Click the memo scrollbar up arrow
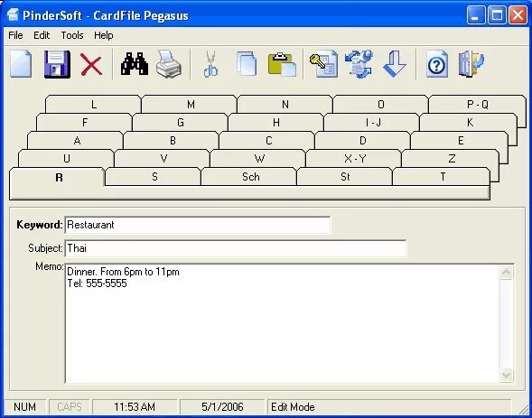532x418 pixels. [x=506, y=273]
